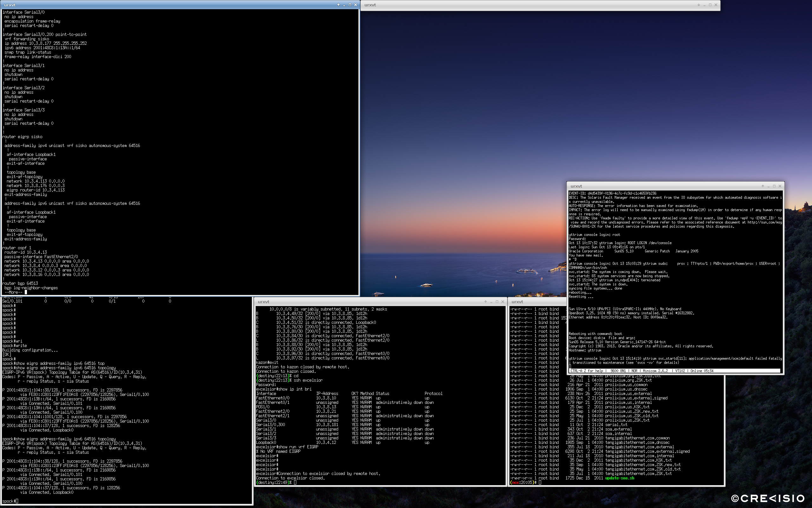
Task: Click tengigabitethernet.com.external.signed filename
Action: (x=647, y=451)
